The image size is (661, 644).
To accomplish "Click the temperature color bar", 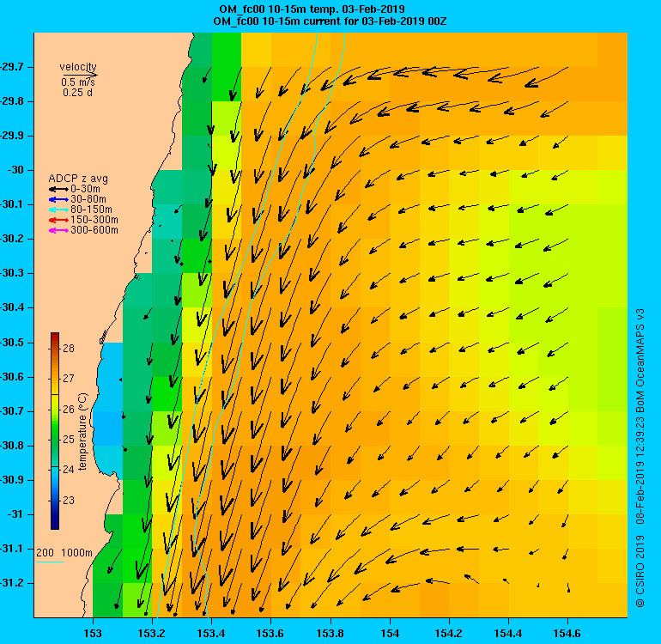I will [55, 430].
